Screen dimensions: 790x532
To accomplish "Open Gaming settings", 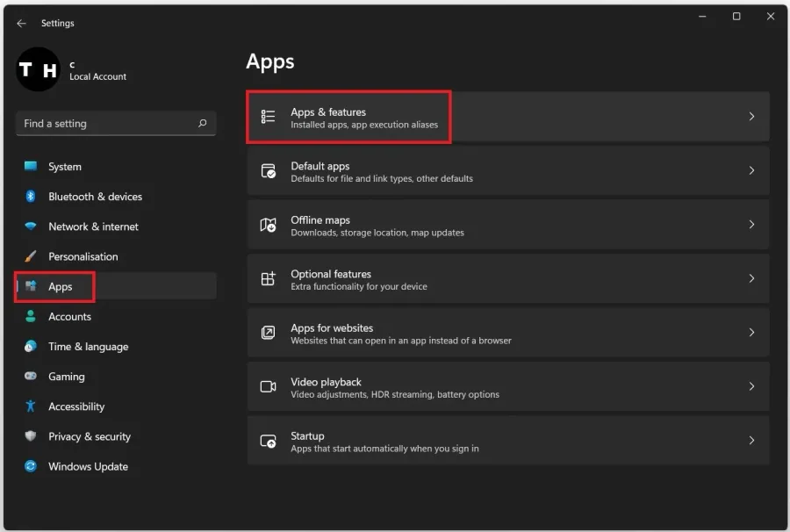I will point(117,377).
